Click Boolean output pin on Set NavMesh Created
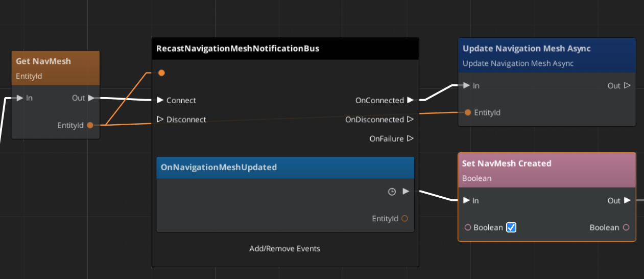644x279 pixels. [626, 227]
